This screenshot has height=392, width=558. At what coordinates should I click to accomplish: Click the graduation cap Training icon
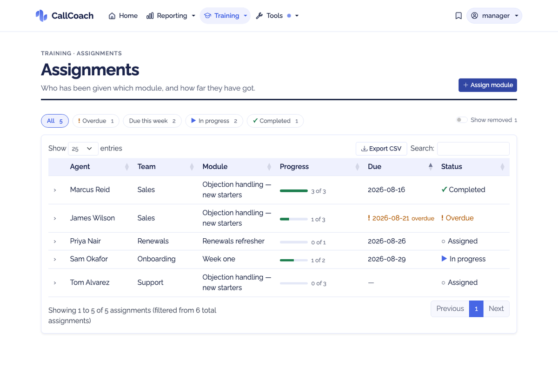pyautogui.click(x=208, y=16)
